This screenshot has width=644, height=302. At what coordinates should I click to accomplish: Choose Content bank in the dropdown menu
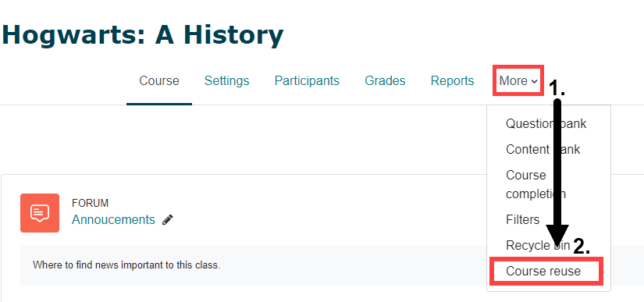[543, 149]
